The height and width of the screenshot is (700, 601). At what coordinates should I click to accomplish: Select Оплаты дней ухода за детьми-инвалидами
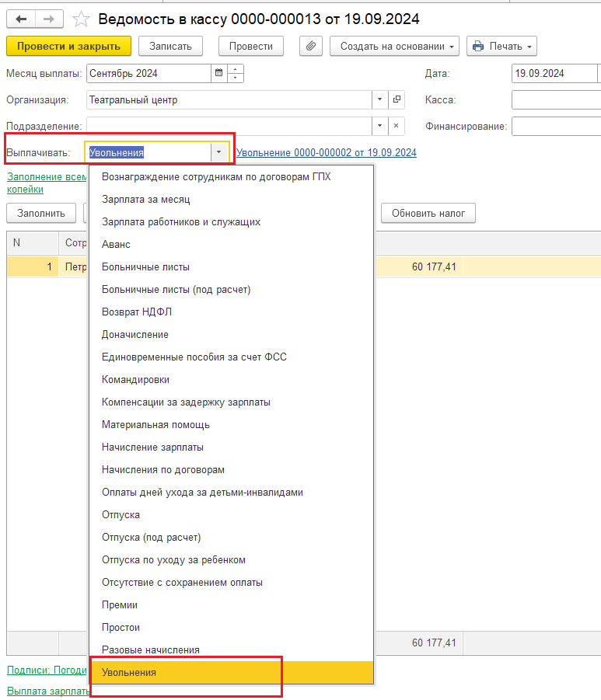click(232, 492)
